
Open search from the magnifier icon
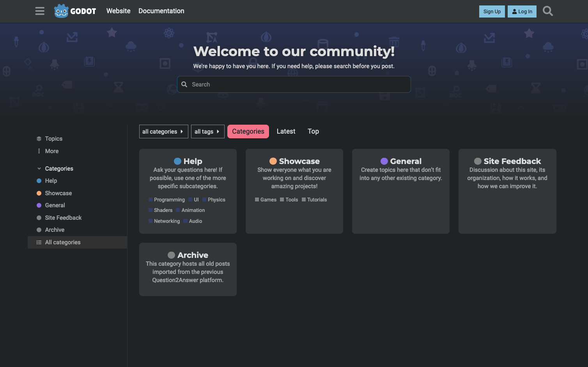pyautogui.click(x=547, y=11)
